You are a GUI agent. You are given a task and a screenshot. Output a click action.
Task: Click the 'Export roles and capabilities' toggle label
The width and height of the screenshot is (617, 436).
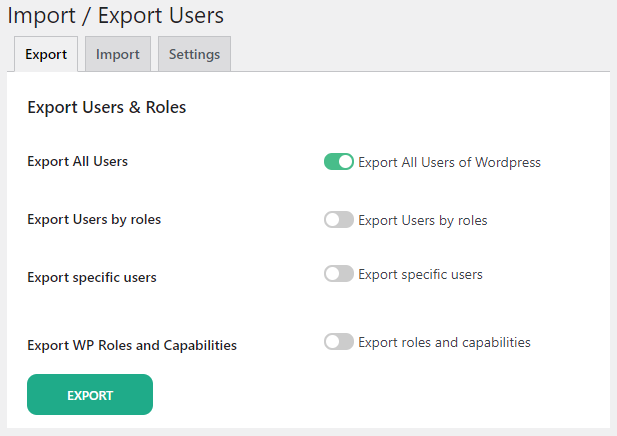point(444,342)
